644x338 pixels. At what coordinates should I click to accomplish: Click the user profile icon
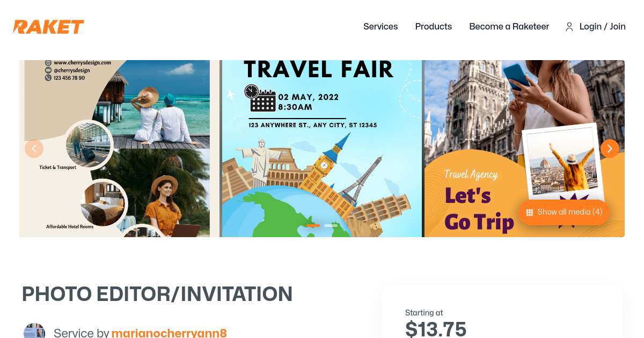click(x=569, y=27)
